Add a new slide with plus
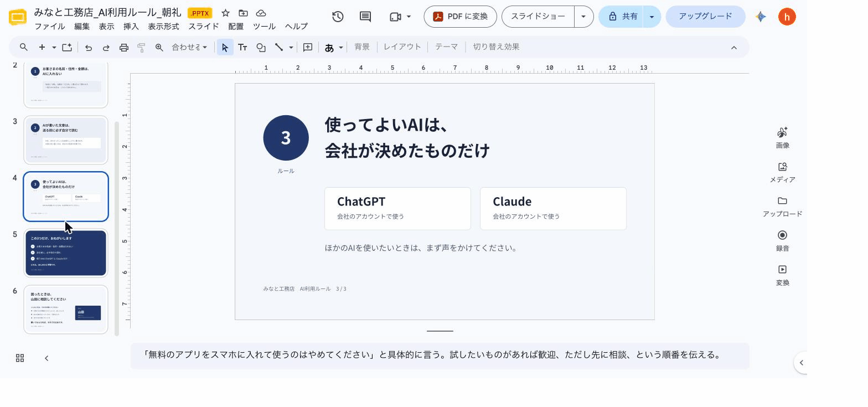Viewport: 868px width, 407px height. [x=42, y=47]
